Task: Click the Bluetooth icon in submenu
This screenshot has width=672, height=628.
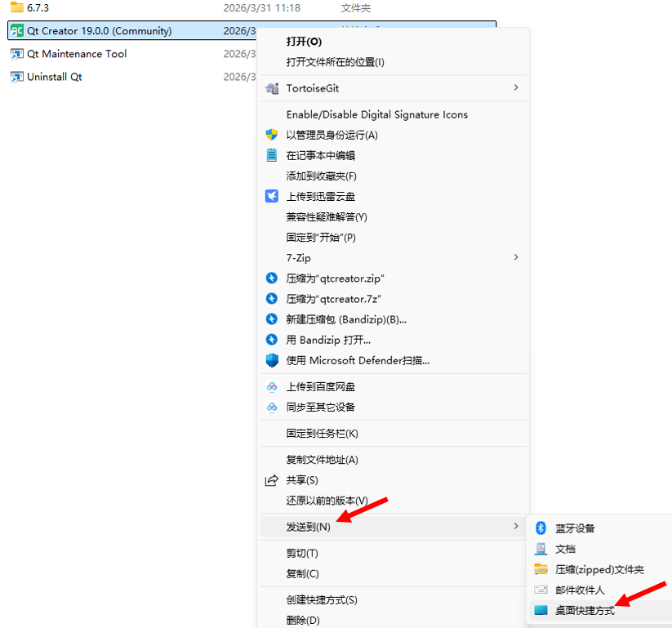Action: click(541, 528)
